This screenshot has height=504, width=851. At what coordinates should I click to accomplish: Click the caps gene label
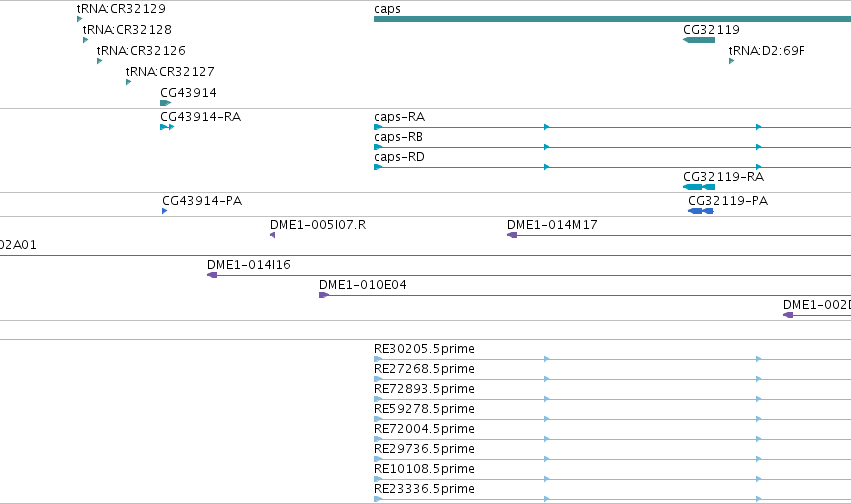click(x=388, y=9)
